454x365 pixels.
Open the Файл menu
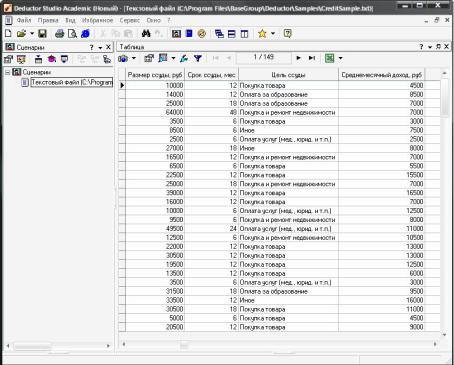pyautogui.click(x=24, y=20)
